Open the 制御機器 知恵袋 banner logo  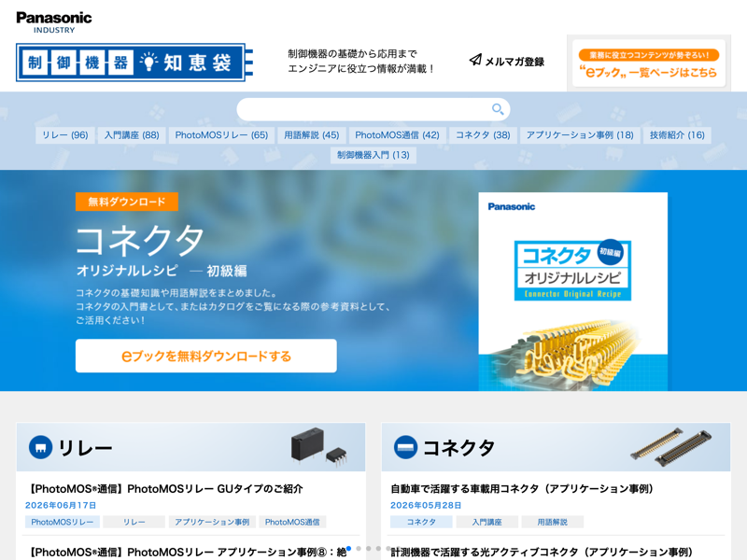134,63
